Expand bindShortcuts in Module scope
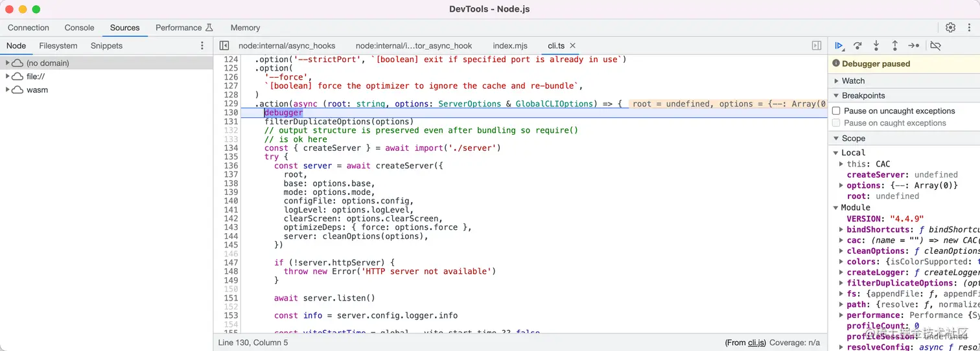980x351 pixels. click(841, 230)
